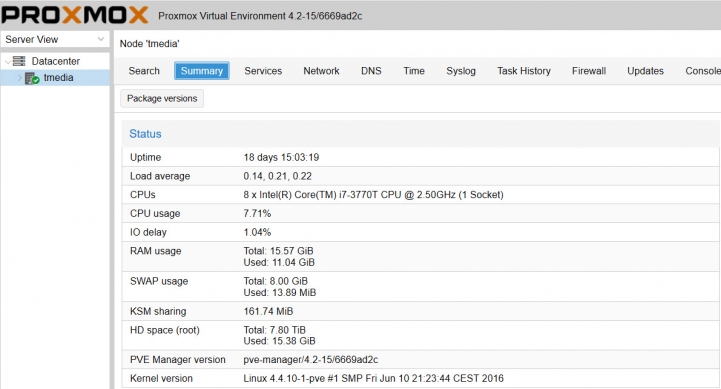This screenshot has height=389, width=721.
Task: Click KSM sharing value 161.74 MiB
Action: [x=268, y=311]
